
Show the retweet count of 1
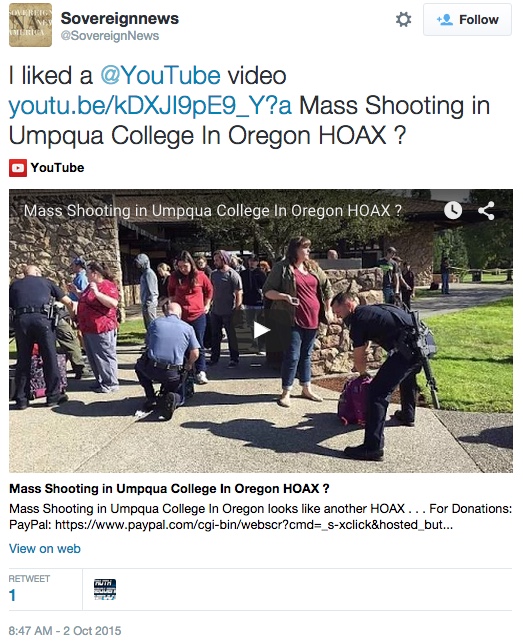pos(12,595)
